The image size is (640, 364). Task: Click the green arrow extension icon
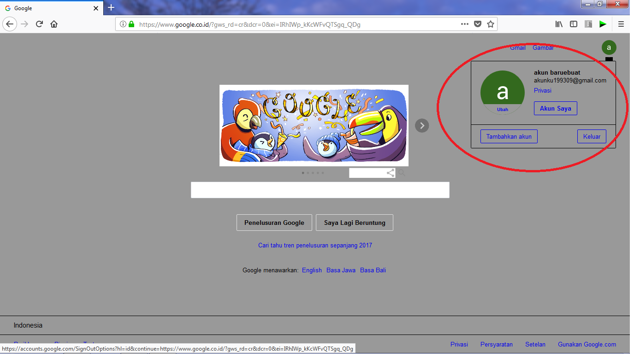pos(603,23)
